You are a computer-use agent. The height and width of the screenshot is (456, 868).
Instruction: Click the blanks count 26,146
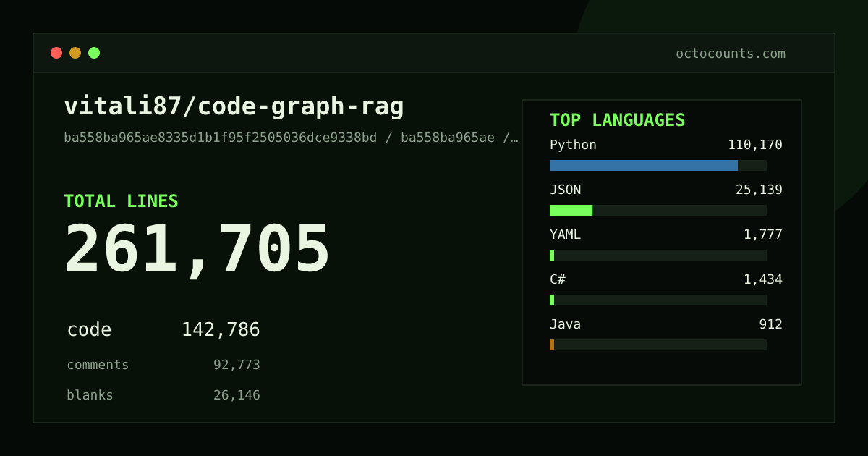(237, 395)
